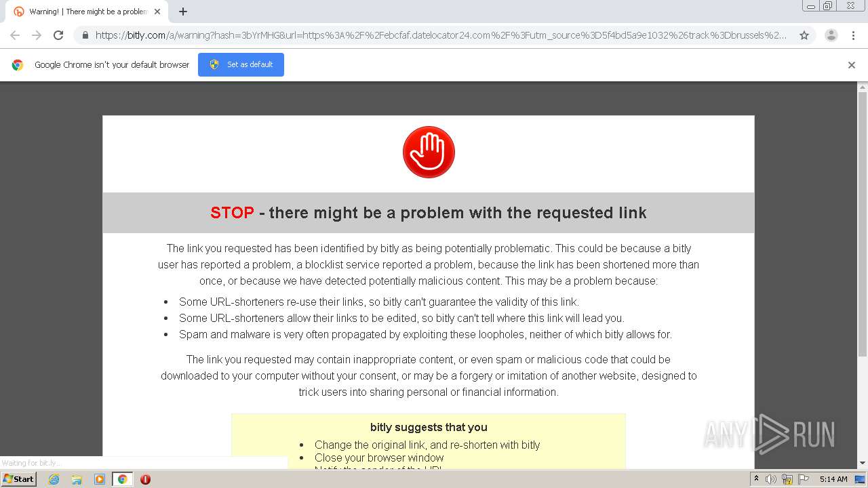Click 'Google Chrome isn't your default browser'
Viewport: 868px width, 488px height.
pyautogui.click(x=112, y=65)
